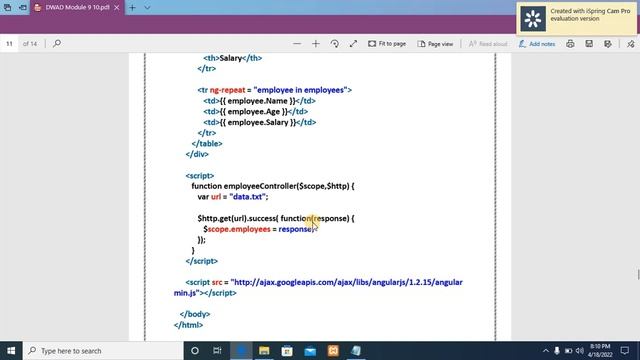The width and height of the screenshot is (640, 360).
Task: Open the notepad-like taskbar app icon
Action: (356, 351)
